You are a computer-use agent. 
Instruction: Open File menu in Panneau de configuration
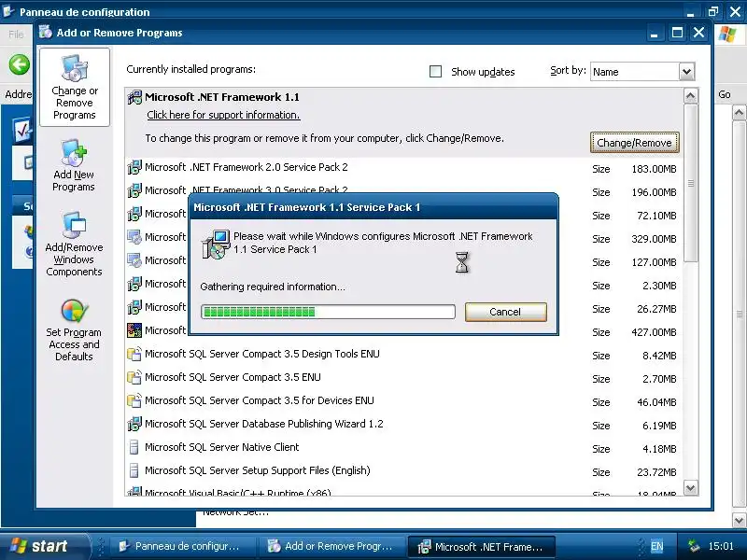(x=16, y=35)
